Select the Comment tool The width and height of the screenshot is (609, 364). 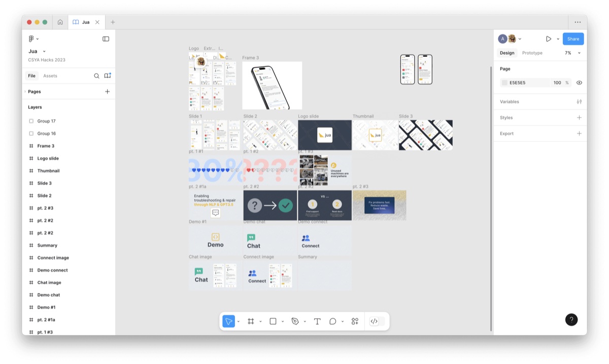333,321
